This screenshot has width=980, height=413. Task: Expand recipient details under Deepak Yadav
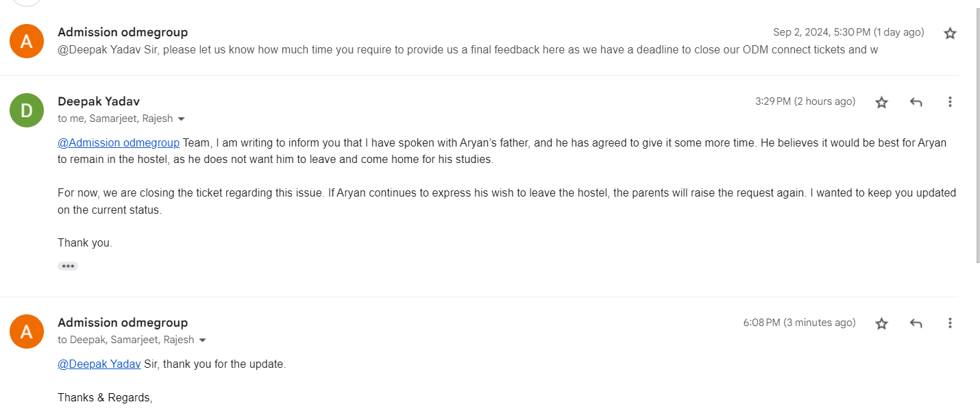(x=181, y=119)
